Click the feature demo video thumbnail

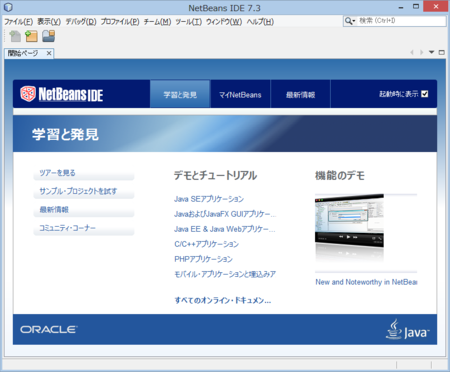tap(349, 221)
